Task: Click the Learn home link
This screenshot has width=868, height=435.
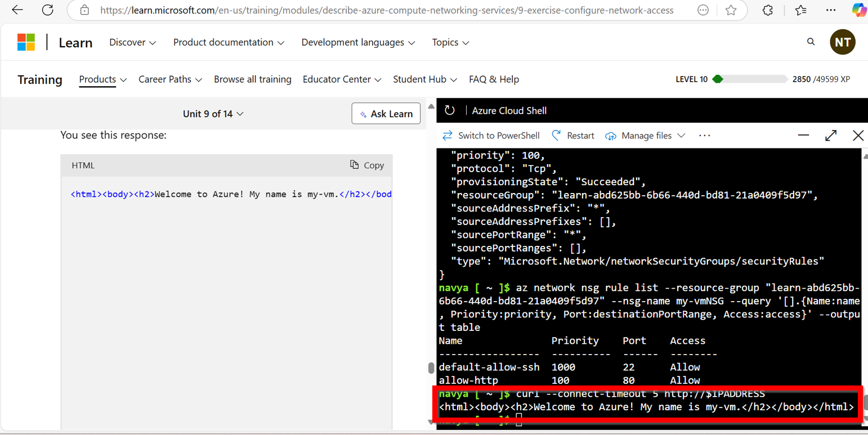Action: click(x=75, y=42)
